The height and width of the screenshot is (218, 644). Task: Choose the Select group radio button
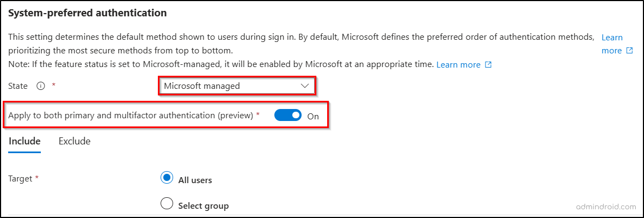pyautogui.click(x=167, y=204)
